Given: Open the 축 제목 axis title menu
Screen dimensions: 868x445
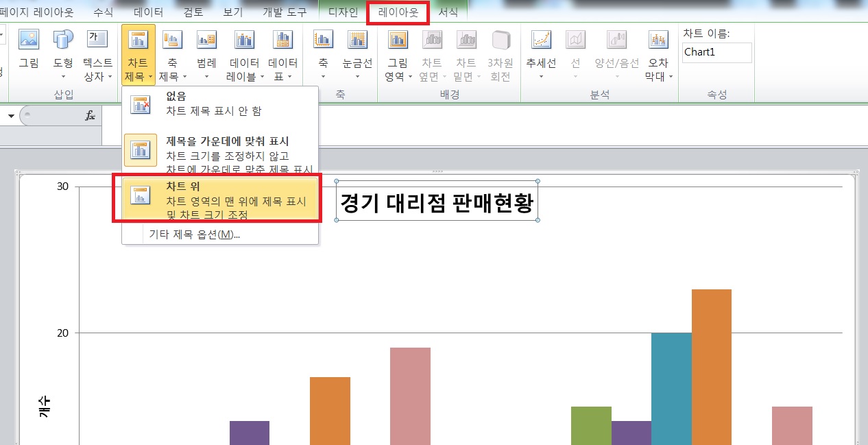Looking at the screenshot, I should (x=172, y=53).
